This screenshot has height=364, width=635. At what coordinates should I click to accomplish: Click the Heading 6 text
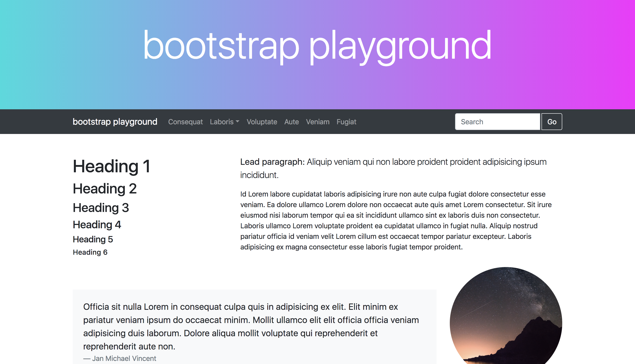(90, 252)
